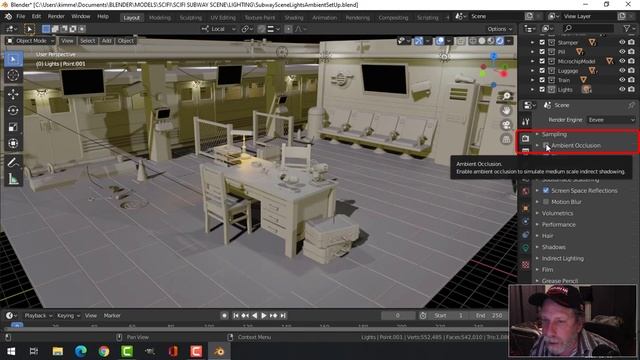Screen dimensions: 640x360
Task: Select the Measure tool
Action: click(x=13, y=178)
